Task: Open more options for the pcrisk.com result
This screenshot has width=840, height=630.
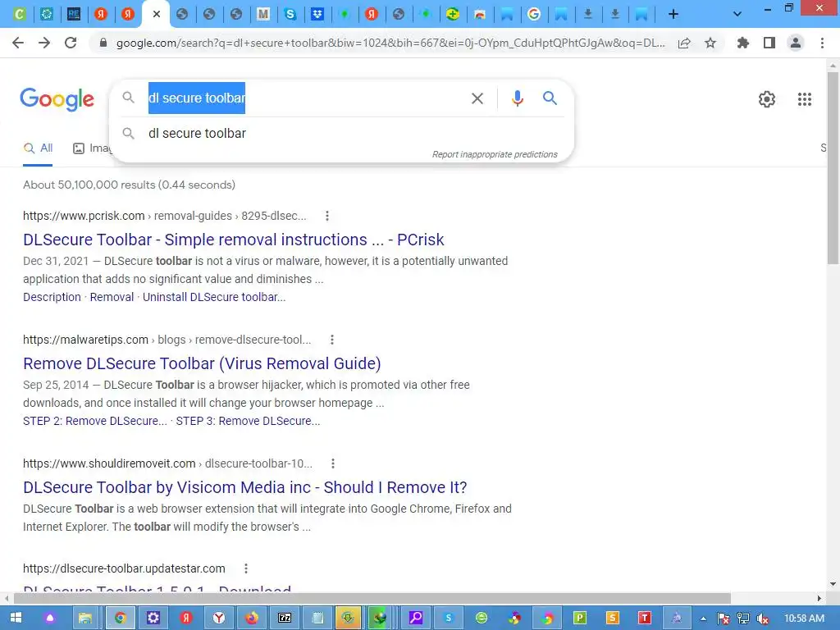Action: tap(327, 216)
